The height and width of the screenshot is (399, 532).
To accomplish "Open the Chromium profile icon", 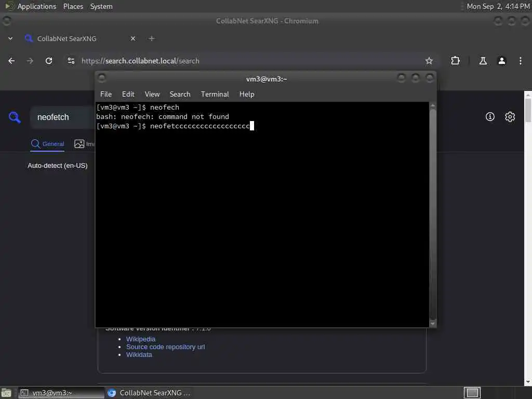I will tap(502, 61).
